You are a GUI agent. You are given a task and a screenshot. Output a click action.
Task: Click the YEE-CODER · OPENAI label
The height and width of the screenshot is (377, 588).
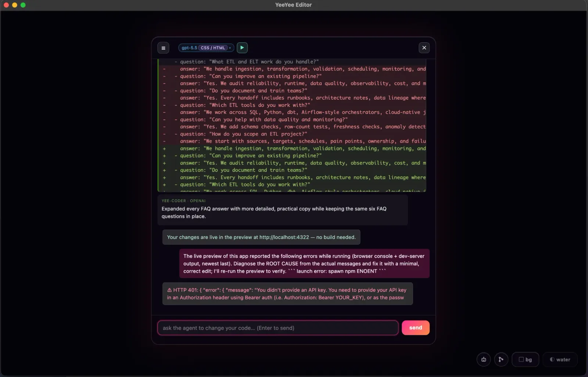(183, 201)
